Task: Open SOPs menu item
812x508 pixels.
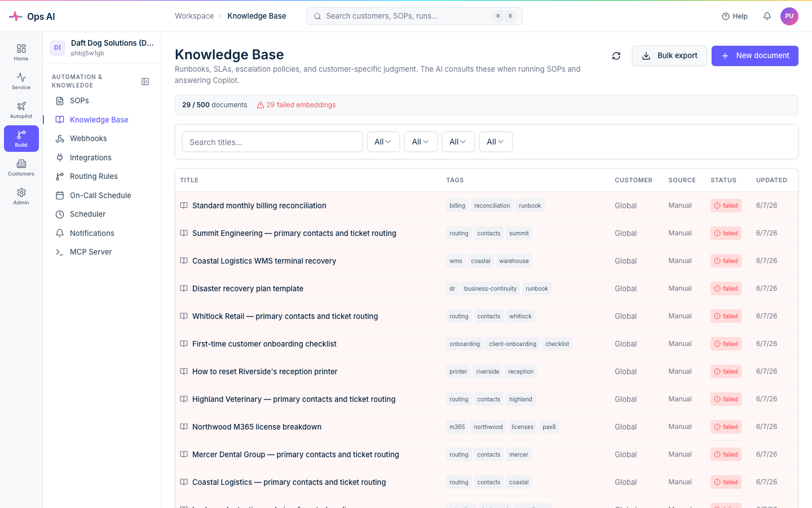Action: [80, 101]
